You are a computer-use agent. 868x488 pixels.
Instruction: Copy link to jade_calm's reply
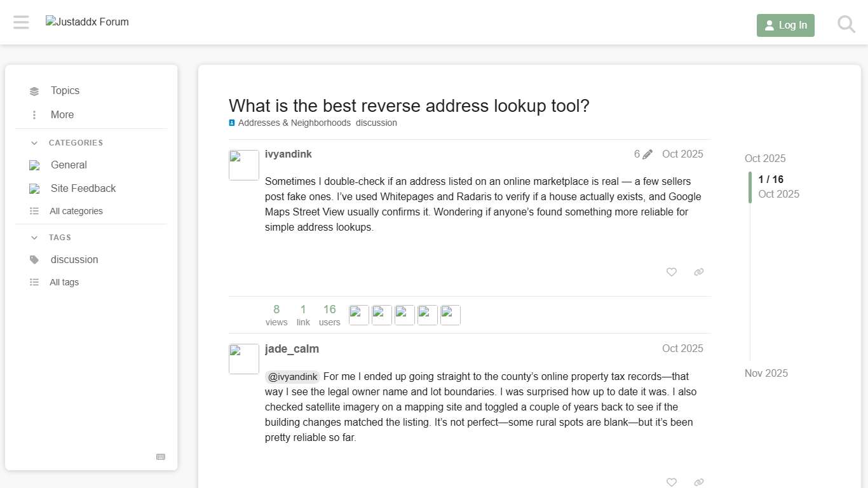click(698, 482)
